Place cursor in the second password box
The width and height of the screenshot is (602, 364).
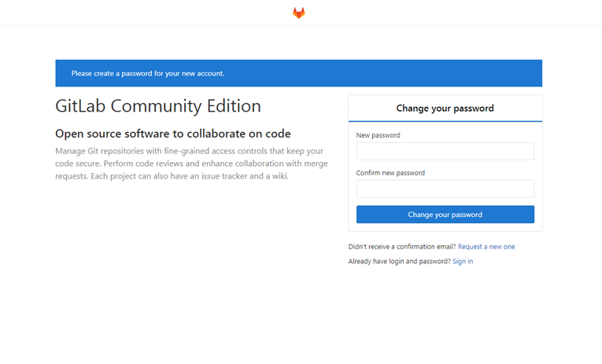tap(445, 189)
